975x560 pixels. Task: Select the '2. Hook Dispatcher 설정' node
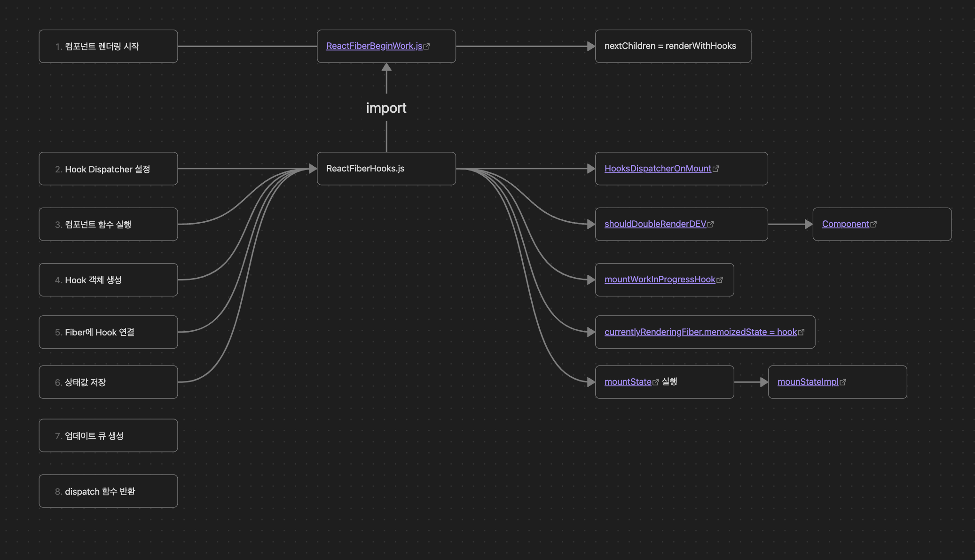coord(108,169)
